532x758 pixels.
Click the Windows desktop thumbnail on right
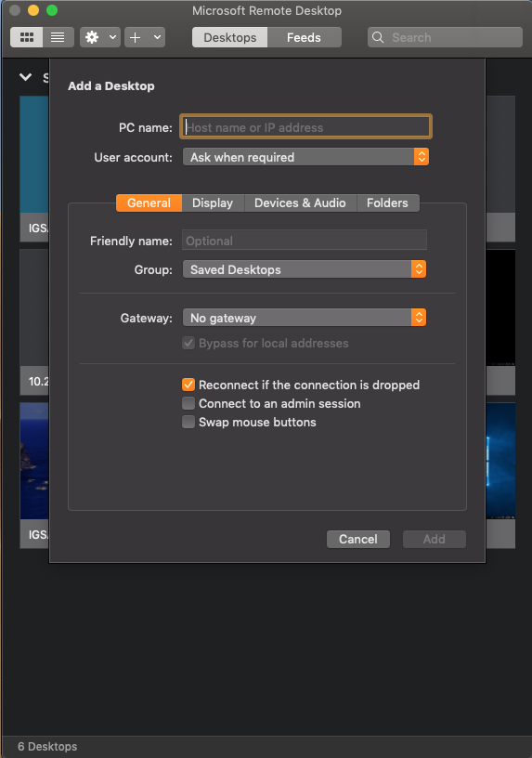click(500, 461)
